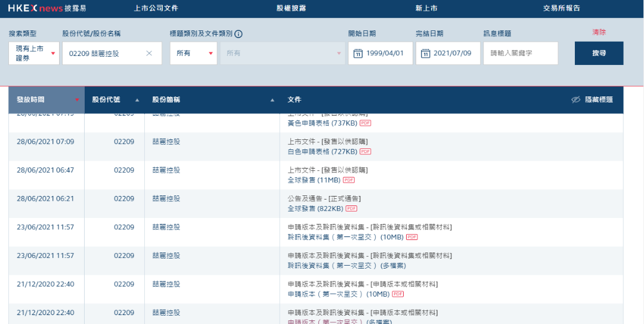Click the 清除 clear link
This screenshot has width=644, height=324.
pos(599,32)
